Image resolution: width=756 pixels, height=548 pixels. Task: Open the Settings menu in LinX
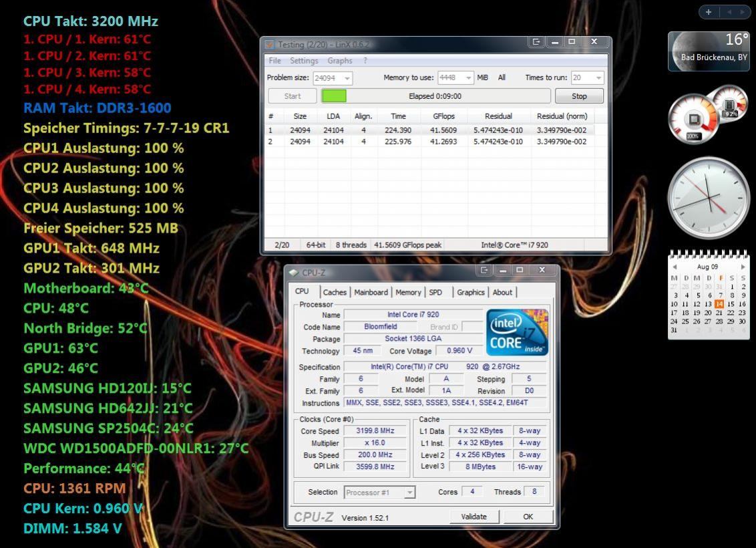pyautogui.click(x=304, y=61)
